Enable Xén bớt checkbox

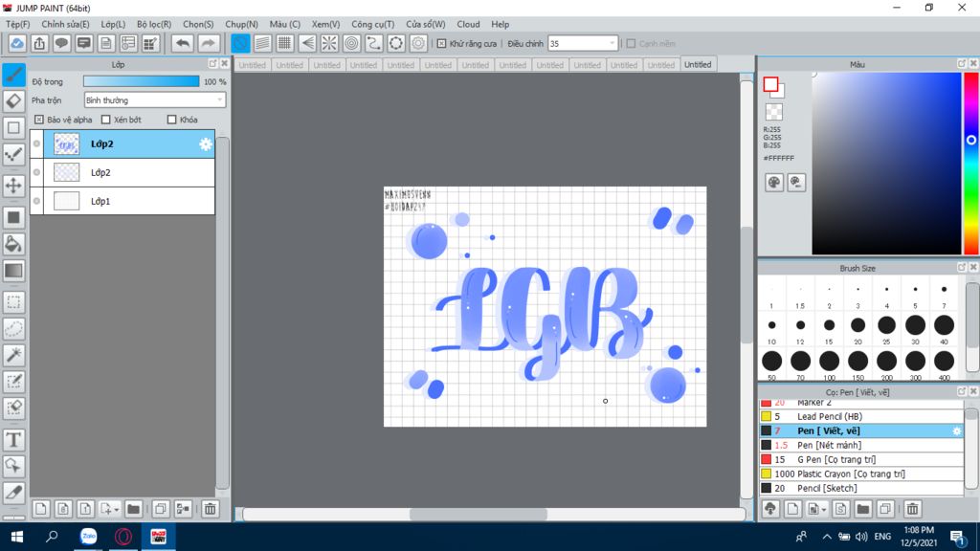click(105, 120)
